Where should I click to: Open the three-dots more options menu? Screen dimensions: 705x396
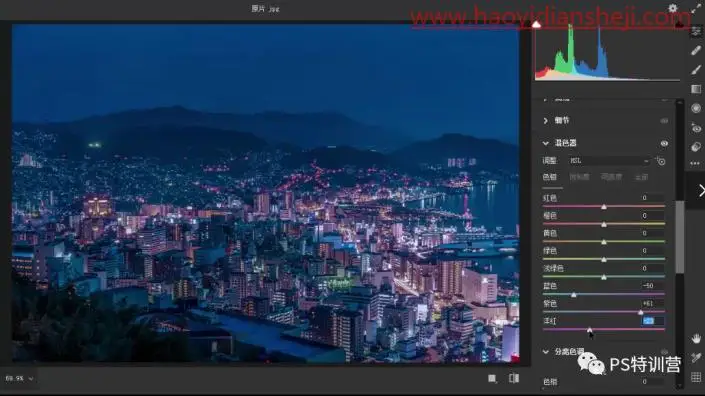tap(695, 164)
